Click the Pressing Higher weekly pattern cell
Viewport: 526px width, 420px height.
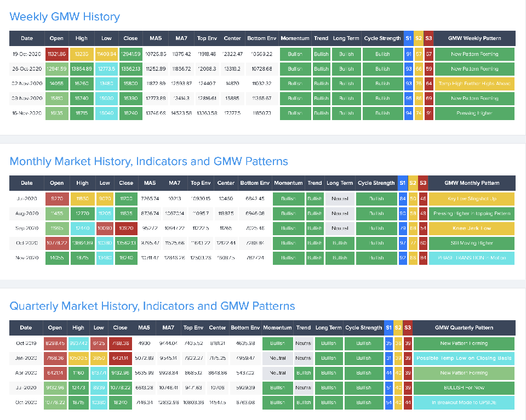pyautogui.click(x=474, y=113)
